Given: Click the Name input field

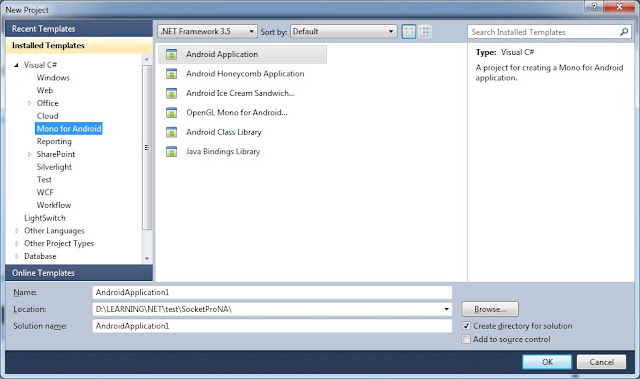Looking at the screenshot, I should (272, 292).
